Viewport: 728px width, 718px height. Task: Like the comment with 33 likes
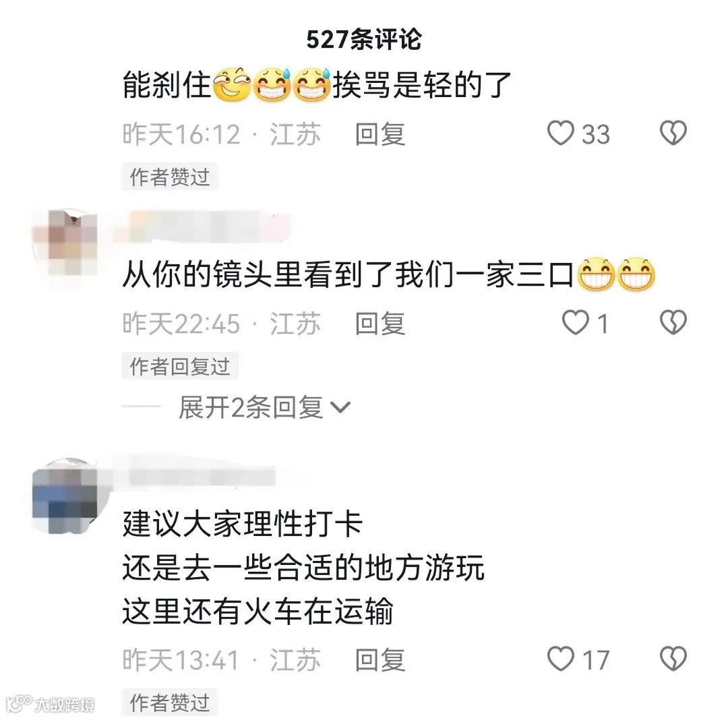561,133
